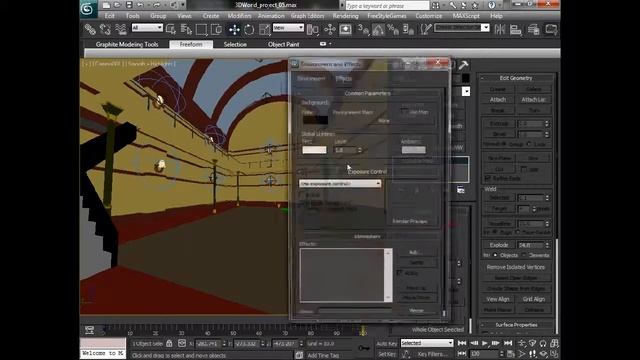Click the Play Animation button
This screenshot has height=360, width=640.
(x=485, y=343)
